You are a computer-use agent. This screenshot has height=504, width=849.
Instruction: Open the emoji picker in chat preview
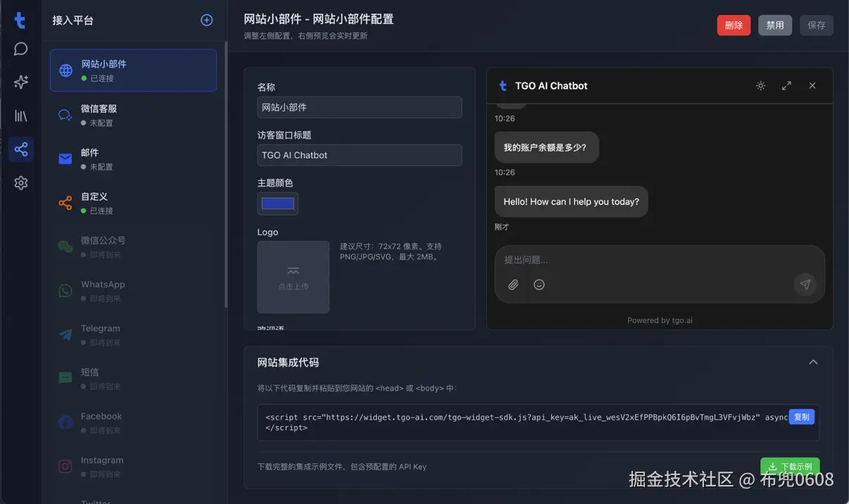(539, 284)
